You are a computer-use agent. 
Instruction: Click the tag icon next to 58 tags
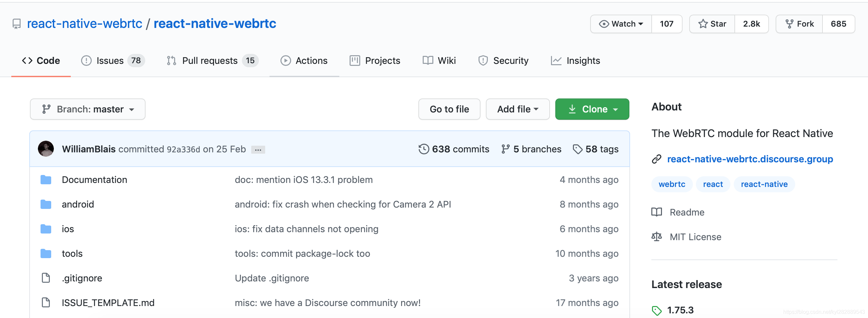(x=578, y=149)
